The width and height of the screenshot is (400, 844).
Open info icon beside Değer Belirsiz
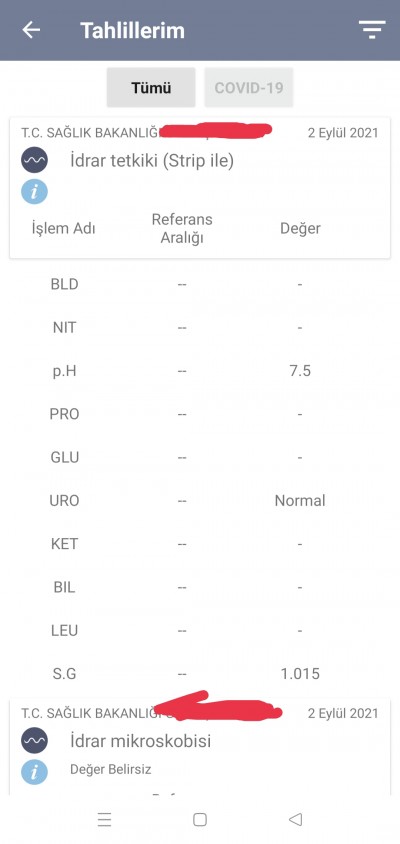[x=34, y=772]
